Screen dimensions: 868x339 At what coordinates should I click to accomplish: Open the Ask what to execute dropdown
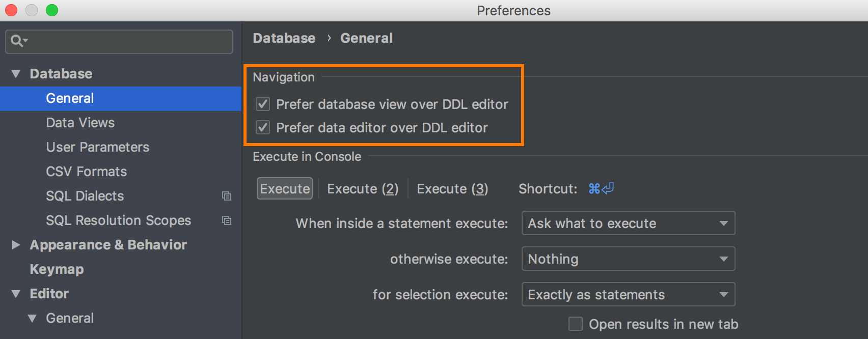pyautogui.click(x=628, y=223)
